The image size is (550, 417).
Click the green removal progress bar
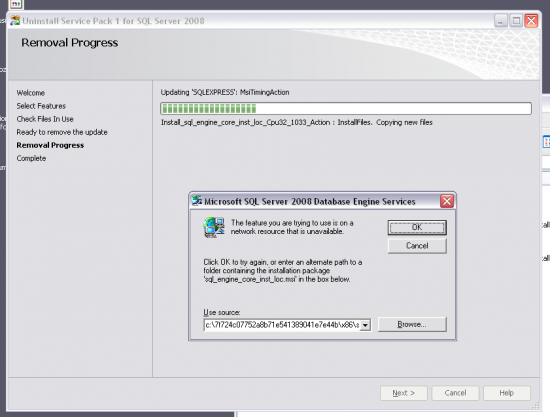point(346,108)
